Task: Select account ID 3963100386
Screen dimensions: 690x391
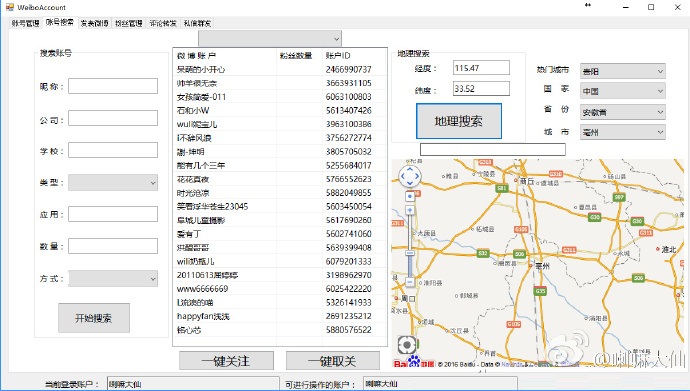Action: tap(280, 124)
